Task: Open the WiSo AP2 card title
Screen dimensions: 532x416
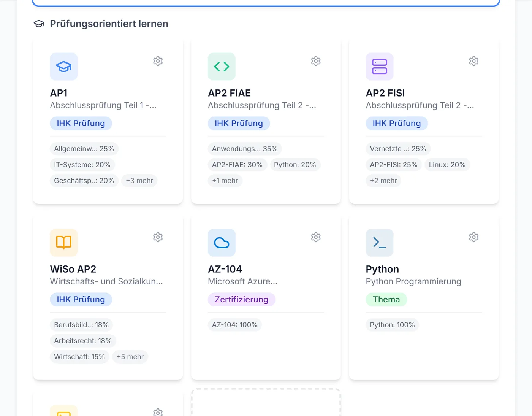Action: click(x=73, y=269)
